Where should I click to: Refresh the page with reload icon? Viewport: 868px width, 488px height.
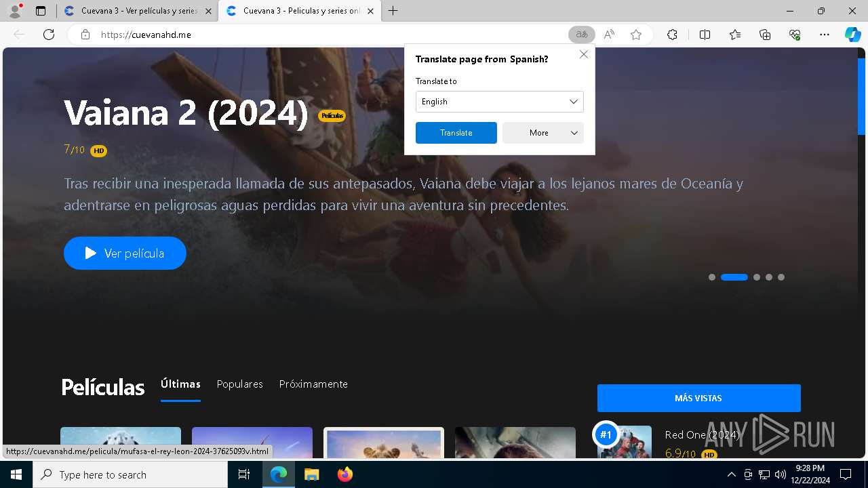coord(49,35)
